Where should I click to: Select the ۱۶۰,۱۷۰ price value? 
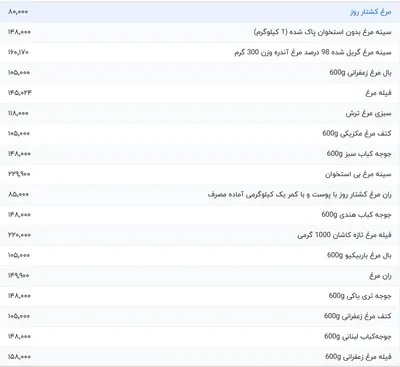point(18,52)
